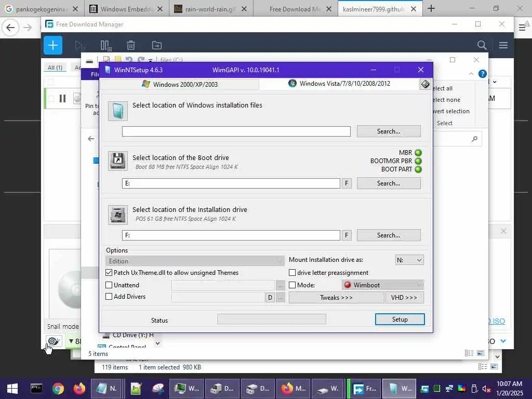Click the Installation drive icon
Image resolution: width=532 pixels, height=399 pixels.
pyautogui.click(x=118, y=215)
